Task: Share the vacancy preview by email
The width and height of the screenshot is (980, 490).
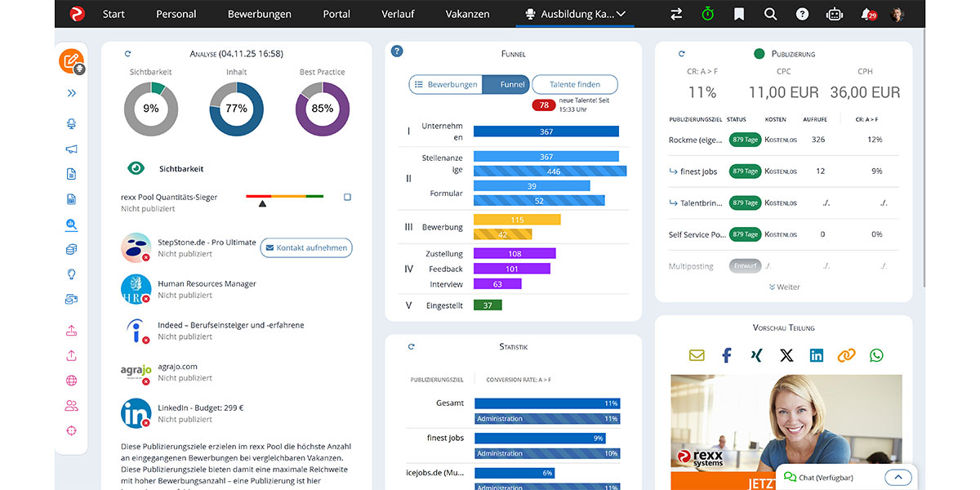Action: coord(696,355)
